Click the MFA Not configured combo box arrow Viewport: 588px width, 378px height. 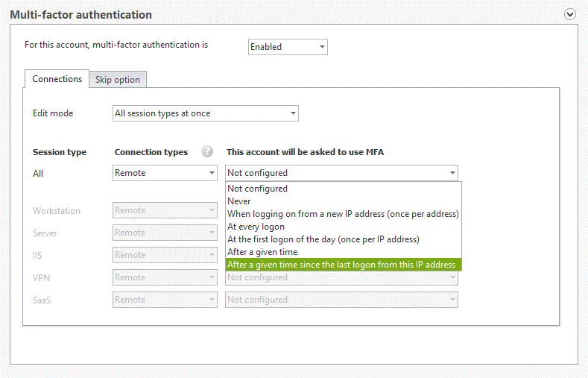tap(452, 173)
